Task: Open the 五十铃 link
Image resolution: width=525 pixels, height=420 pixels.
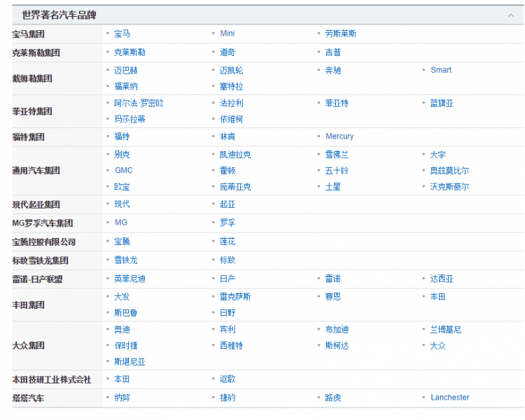Action: click(337, 171)
